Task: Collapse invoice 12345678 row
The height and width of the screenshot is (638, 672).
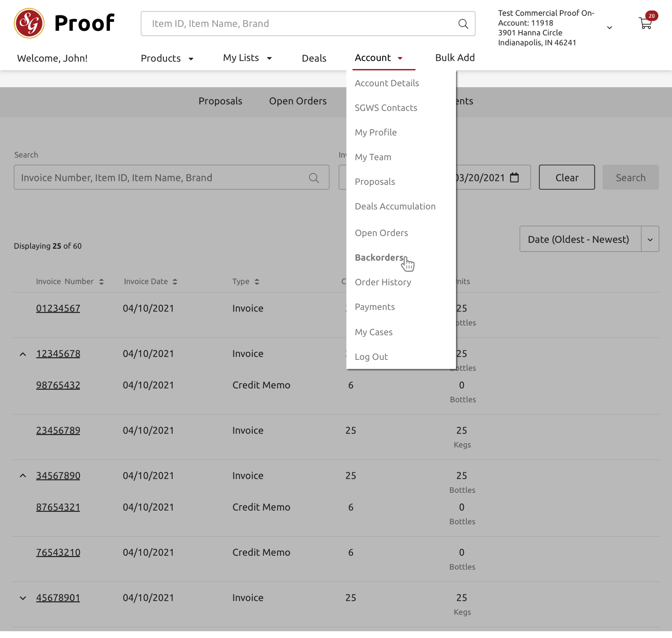Action: (23, 354)
